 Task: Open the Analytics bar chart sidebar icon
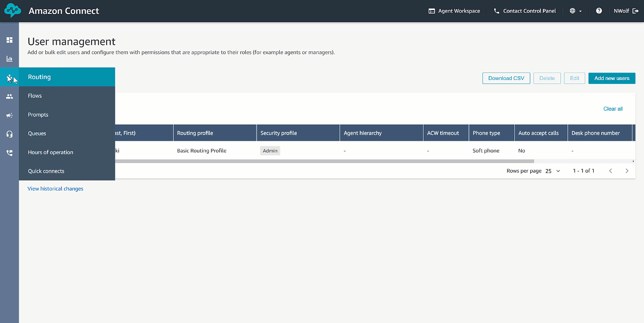[x=10, y=59]
